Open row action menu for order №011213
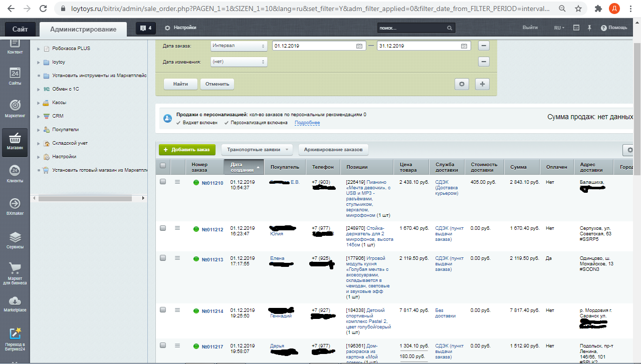 pyautogui.click(x=177, y=258)
